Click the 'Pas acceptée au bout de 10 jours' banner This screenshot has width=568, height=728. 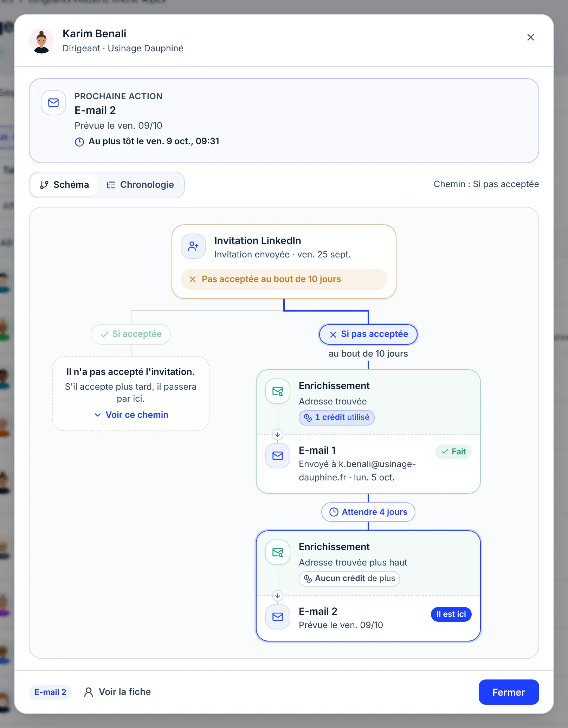click(x=284, y=279)
